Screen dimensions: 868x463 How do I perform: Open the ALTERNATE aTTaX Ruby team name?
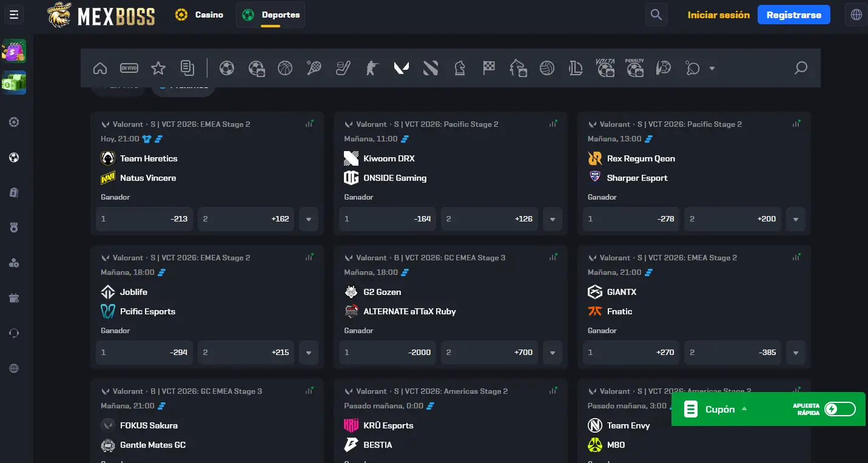409,311
